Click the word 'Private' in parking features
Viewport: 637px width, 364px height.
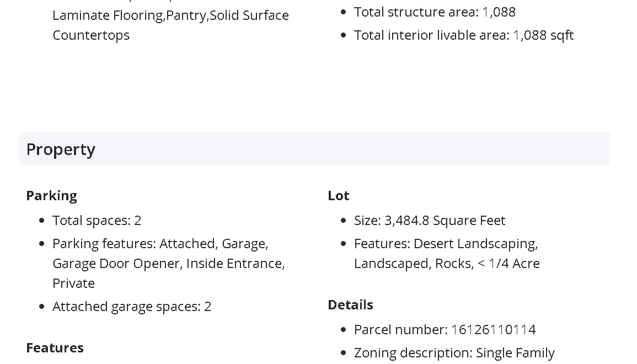pyautogui.click(x=73, y=283)
